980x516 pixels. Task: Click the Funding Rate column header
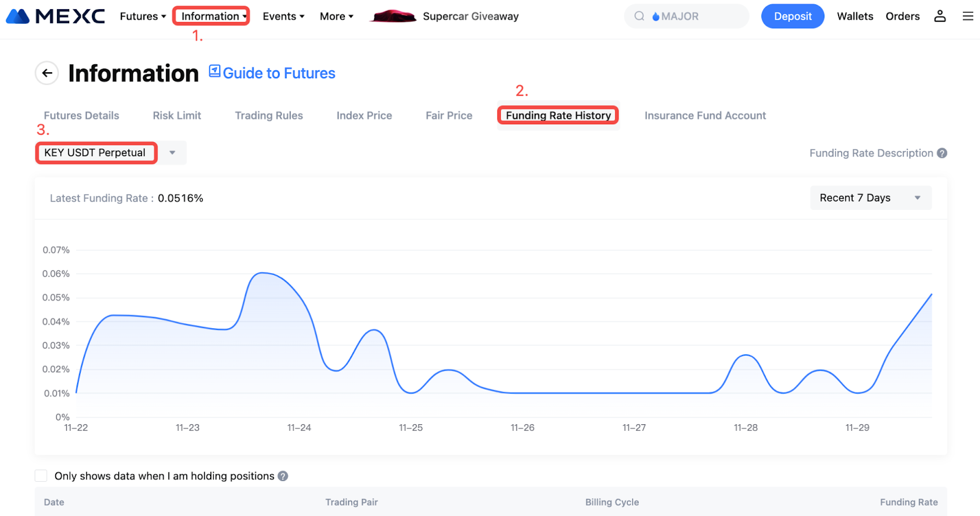click(909, 502)
